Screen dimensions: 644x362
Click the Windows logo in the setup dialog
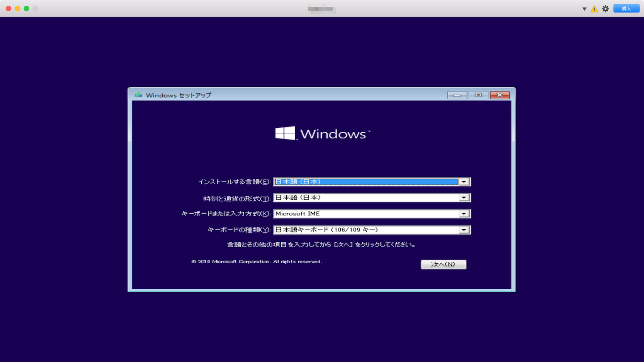[323, 133]
